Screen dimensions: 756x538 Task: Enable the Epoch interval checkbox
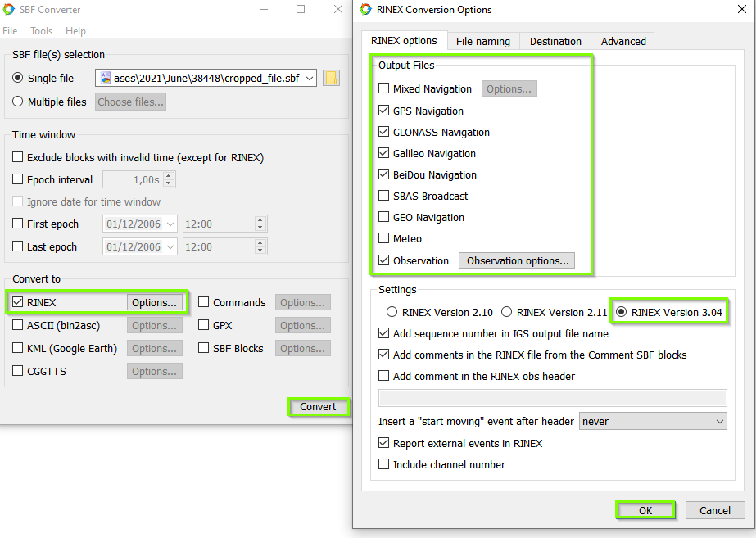(18, 179)
